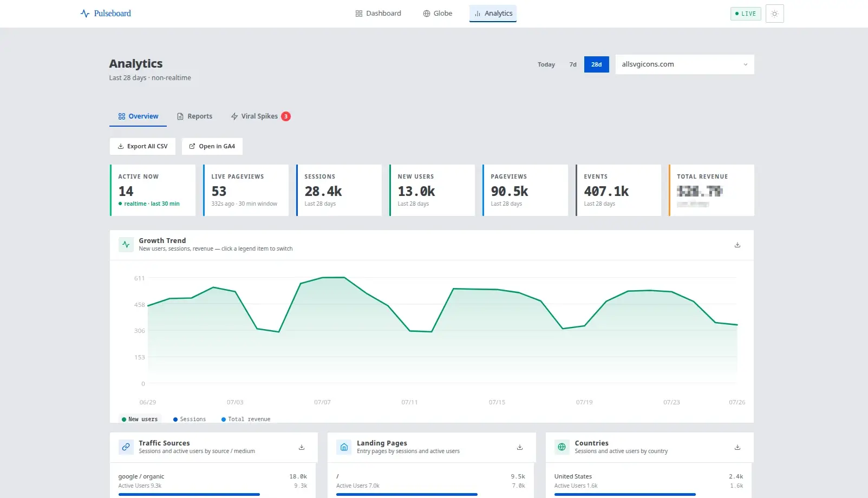This screenshot has width=868, height=498.
Task: Click the United States sessions progress bar
Action: tap(625, 494)
